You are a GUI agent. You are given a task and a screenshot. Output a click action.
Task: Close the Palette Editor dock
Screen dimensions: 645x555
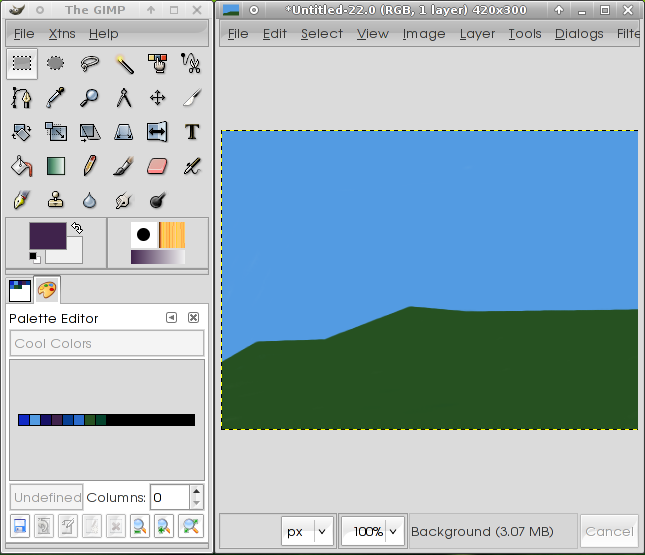193,318
